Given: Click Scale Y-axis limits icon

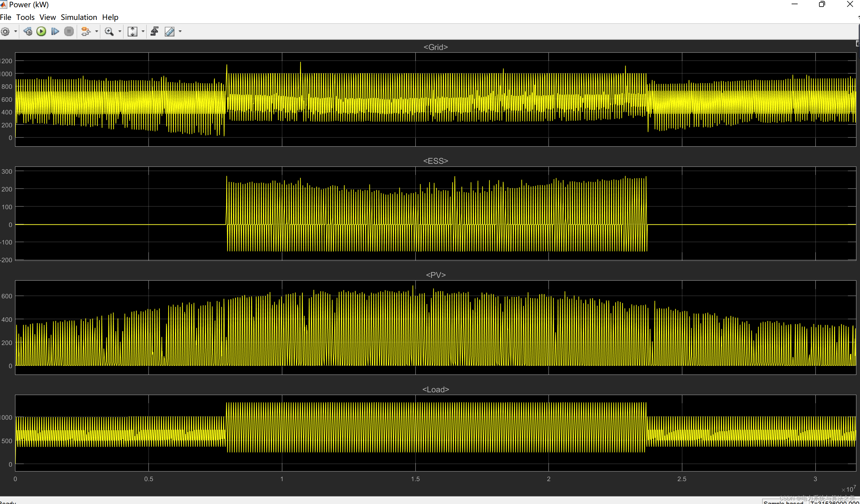Looking at the screenshot, I should pyautogui.click(x=133, y=32).
